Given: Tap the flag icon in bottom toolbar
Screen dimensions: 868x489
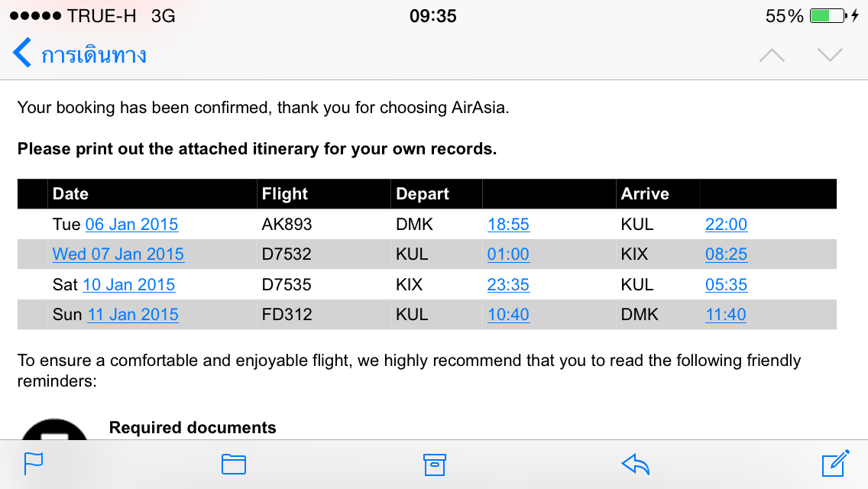Looking at the screenshot, I should click(33, 464).
